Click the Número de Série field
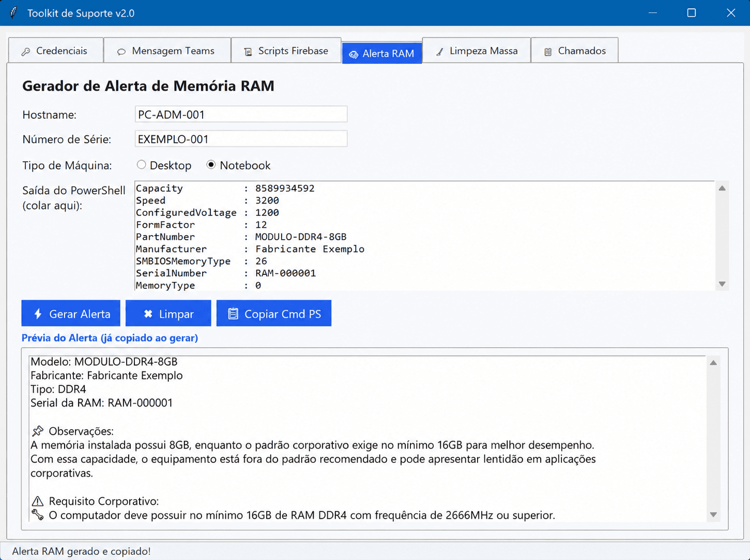The image size is (750, 560). pos(241,139)
